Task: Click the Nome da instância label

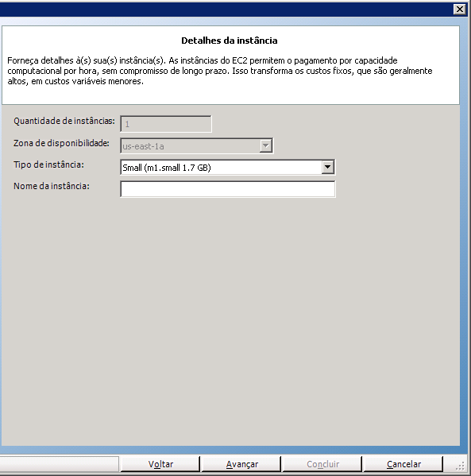Action: (x=52, y=186)
